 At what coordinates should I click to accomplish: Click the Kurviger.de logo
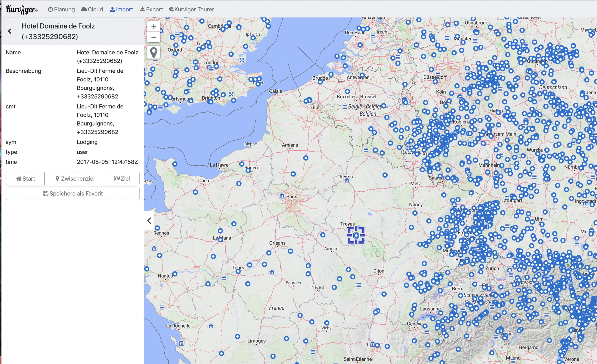pyautogui.click(x=22, y=10)
